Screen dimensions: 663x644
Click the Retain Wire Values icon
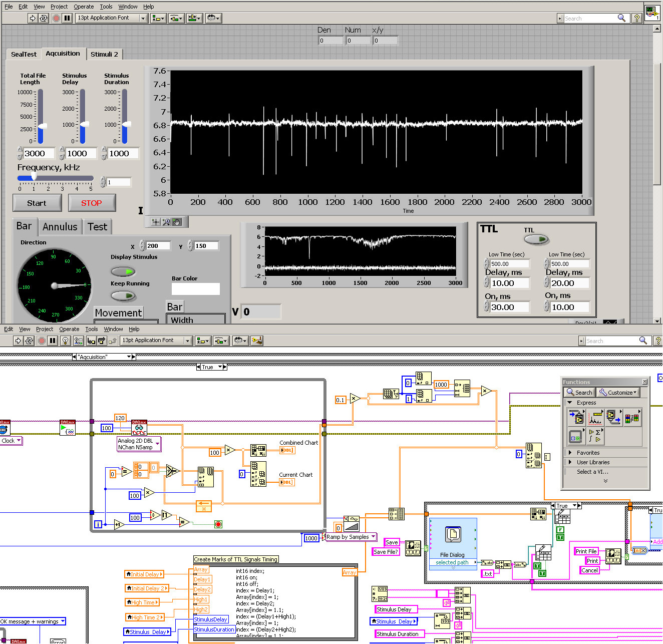78,341
